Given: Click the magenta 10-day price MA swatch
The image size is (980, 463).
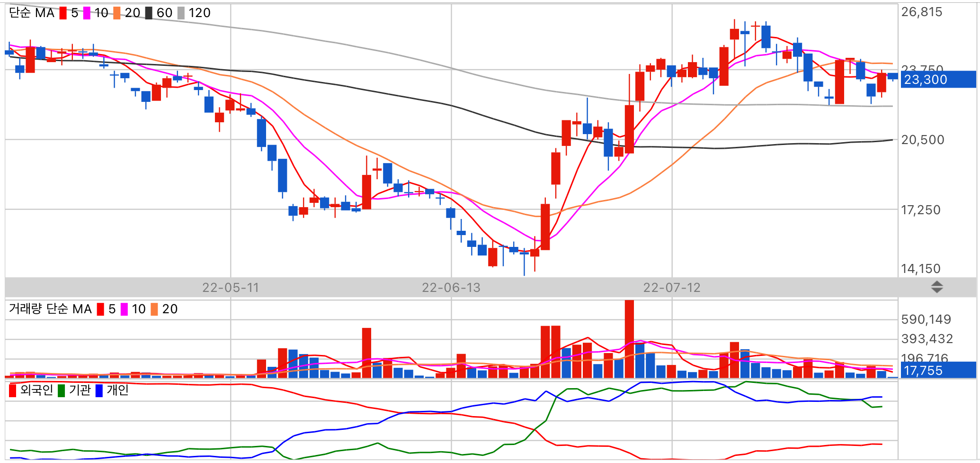Looking at the screenshot, I should coord(87,13).
